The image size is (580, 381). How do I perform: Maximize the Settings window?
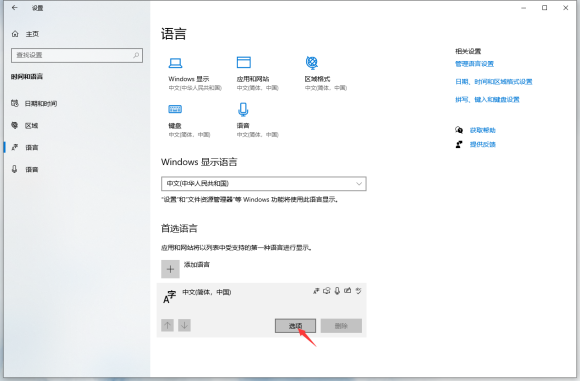[544, 8]
